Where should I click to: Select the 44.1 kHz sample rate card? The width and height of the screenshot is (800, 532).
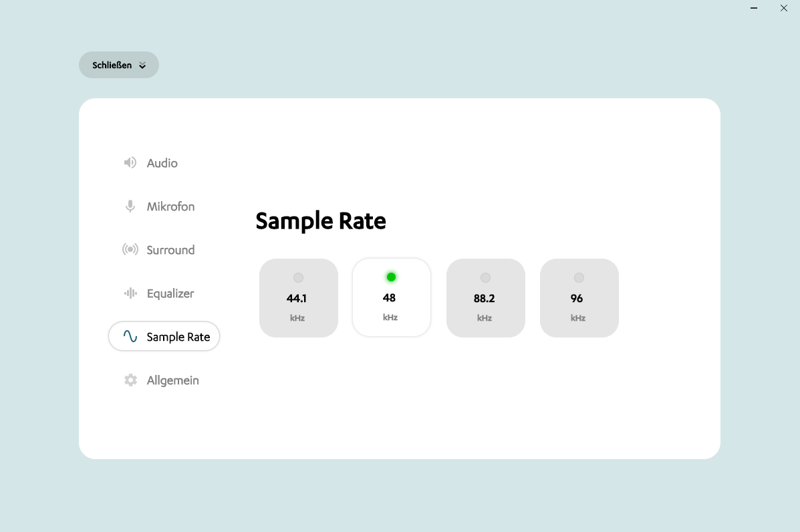(x=299, y=298)
